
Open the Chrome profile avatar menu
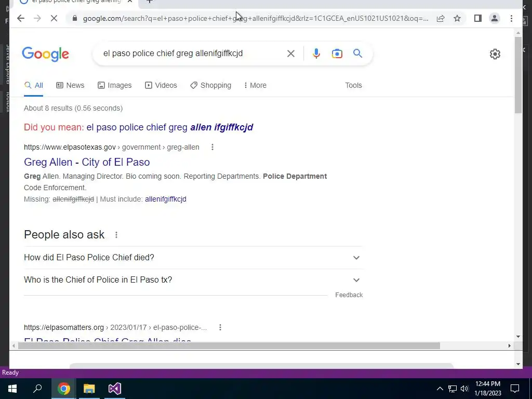(495, 18)
